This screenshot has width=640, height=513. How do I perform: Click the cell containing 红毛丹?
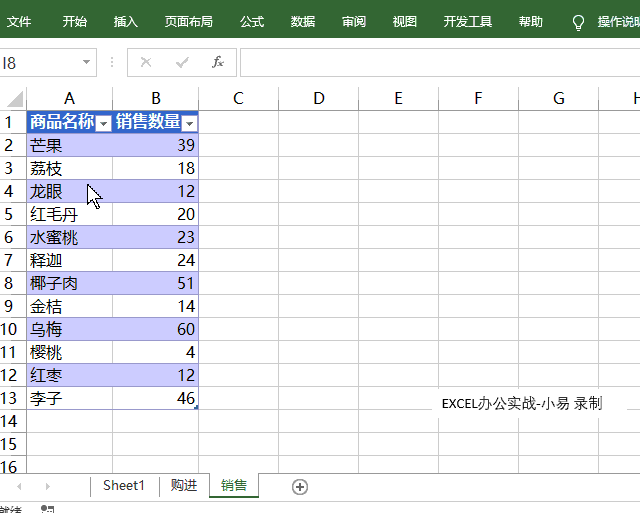click(69, 214)
